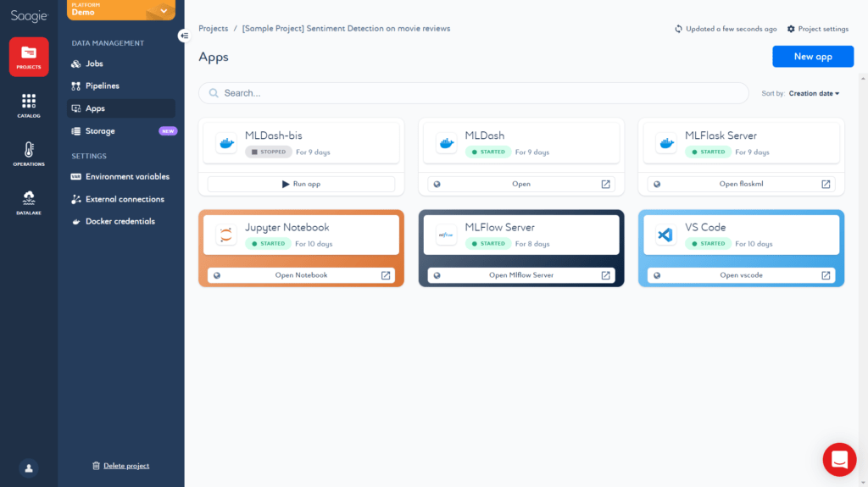
Task: Click external link icon on MLDash card
Action: (x=605, y=185)
